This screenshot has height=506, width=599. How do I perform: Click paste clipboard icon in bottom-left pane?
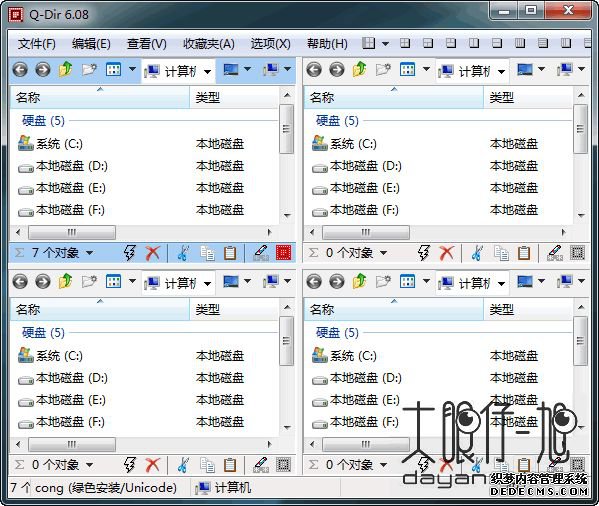point(230,465)
